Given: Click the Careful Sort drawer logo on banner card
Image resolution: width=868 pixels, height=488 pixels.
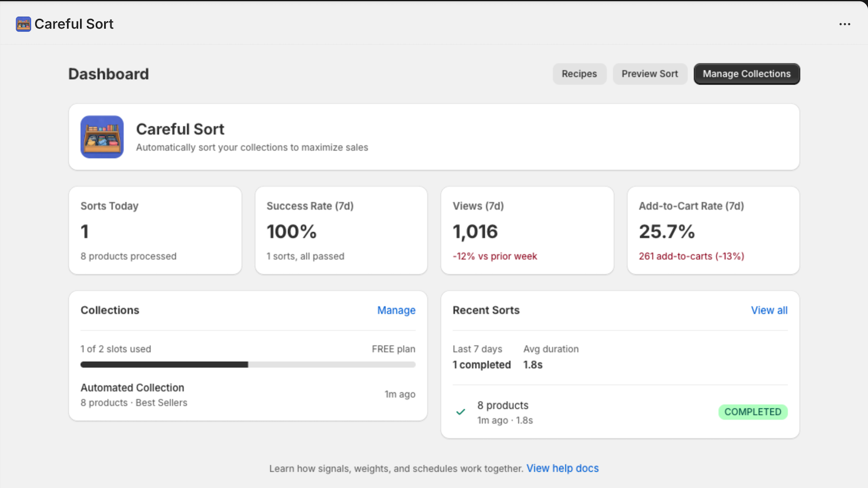Looking at the screenshot, I should click(x=102, y=137).
